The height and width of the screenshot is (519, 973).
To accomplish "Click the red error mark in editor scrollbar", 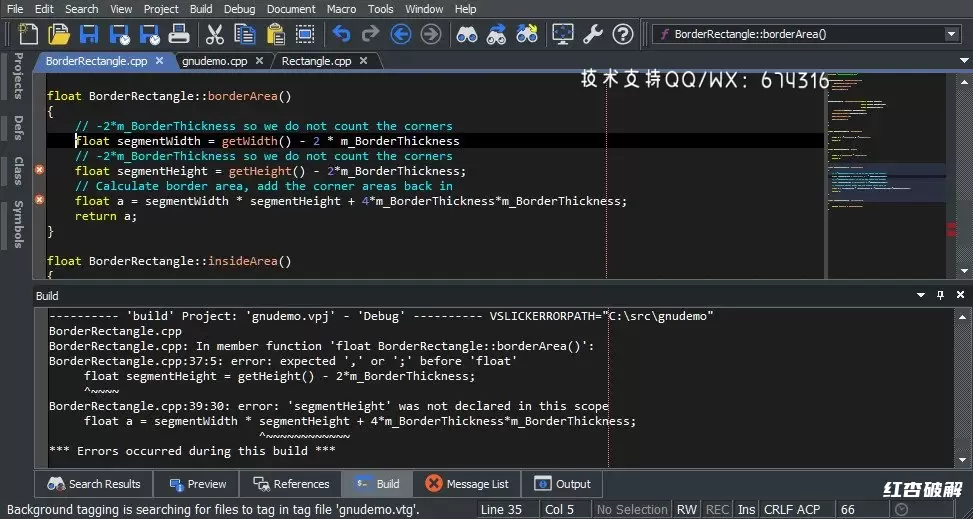I will click(951, 229).
